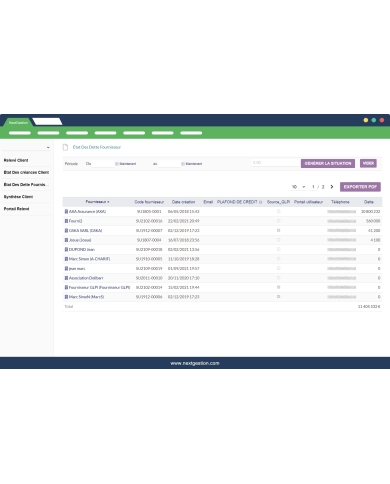
Task: Click the building icon beside Josue row
Action: point(66,240)
